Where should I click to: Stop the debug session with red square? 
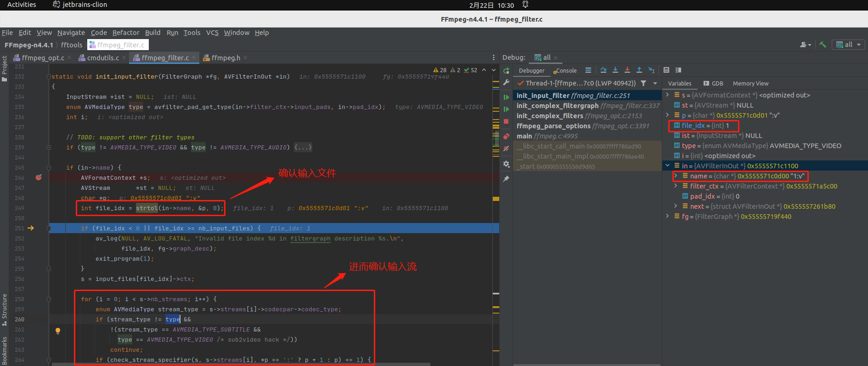506,122
